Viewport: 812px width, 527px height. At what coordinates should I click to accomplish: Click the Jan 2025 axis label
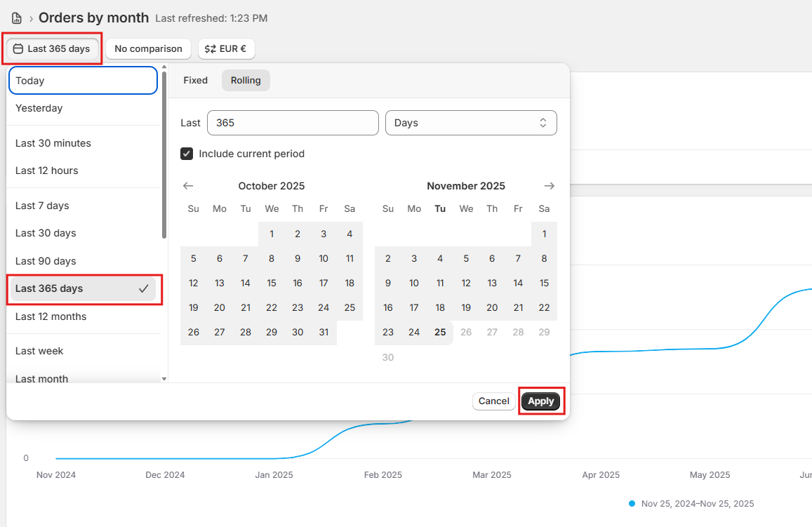(x=274, y=474)
